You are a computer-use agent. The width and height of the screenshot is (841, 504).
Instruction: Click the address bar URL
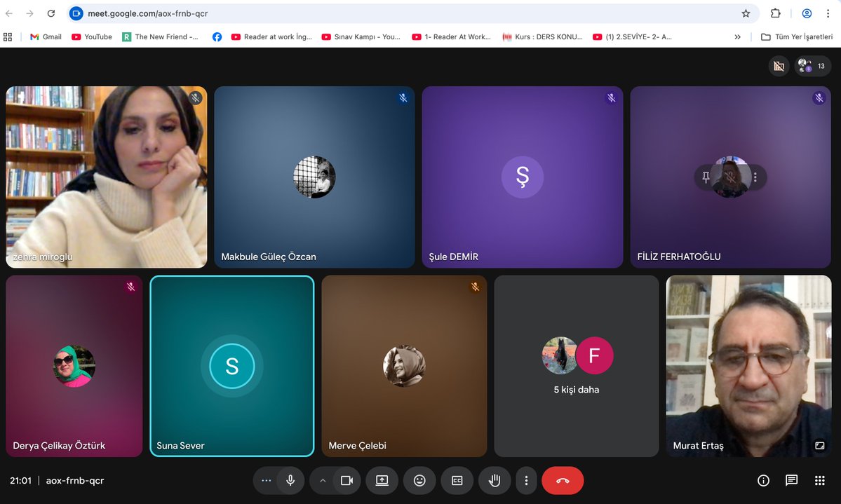tap(148, 13)
